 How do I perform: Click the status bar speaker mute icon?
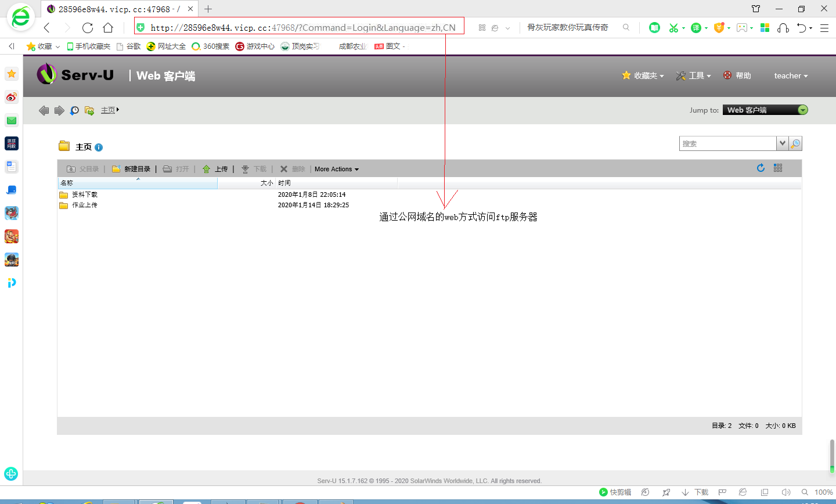coord(785,492)
